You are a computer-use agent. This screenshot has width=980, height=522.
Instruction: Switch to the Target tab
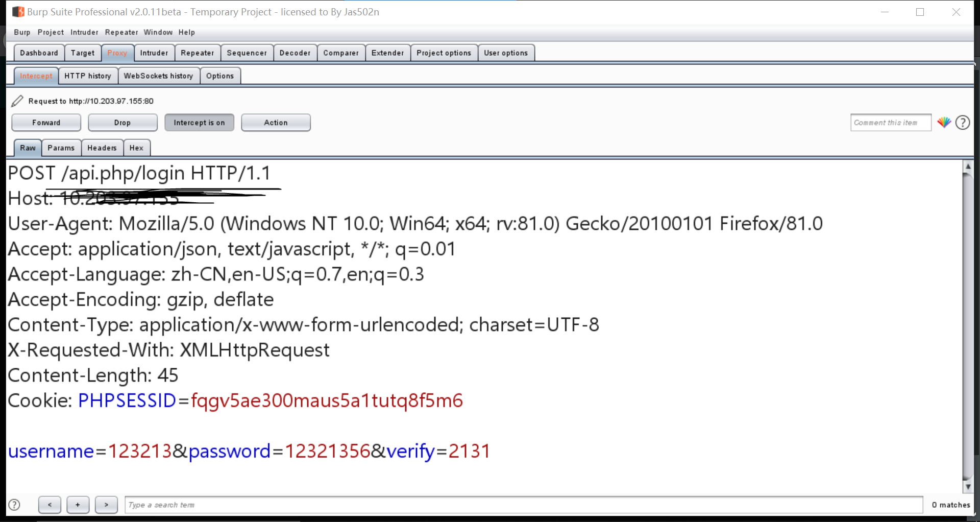pos(83,53)
